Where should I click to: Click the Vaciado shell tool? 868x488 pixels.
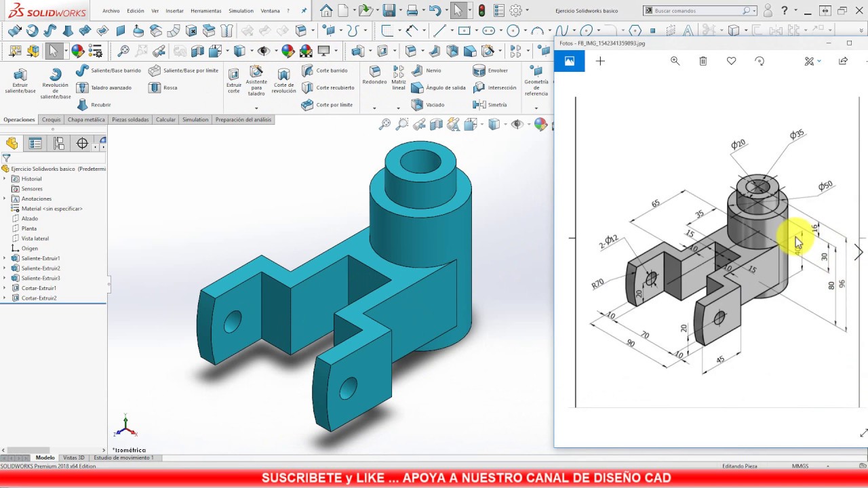click(x=428, y=105)
